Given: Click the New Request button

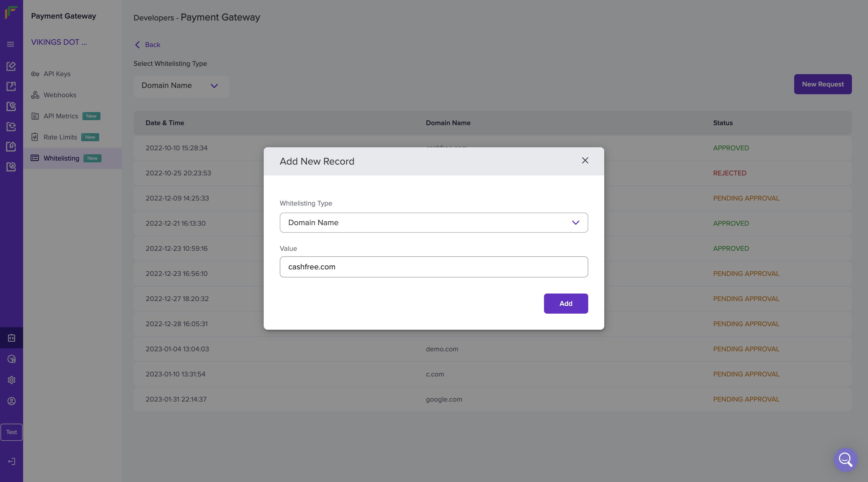Looking at the screenshot, I should point(823,84).
